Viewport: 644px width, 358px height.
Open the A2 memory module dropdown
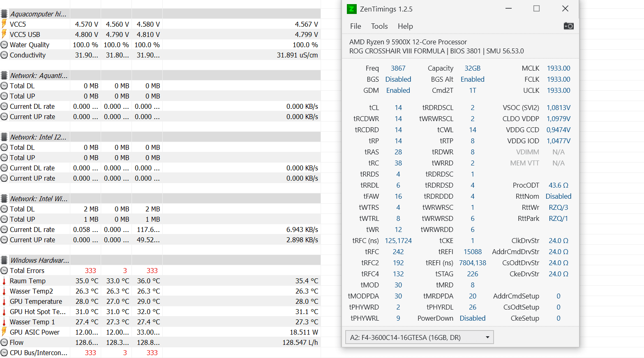(x=419, y=337)
